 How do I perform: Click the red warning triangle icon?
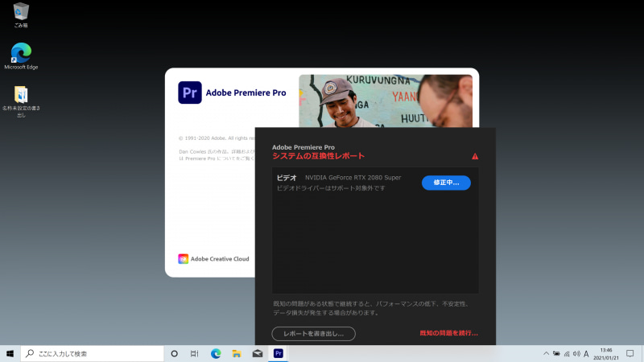tap(475, 156)
